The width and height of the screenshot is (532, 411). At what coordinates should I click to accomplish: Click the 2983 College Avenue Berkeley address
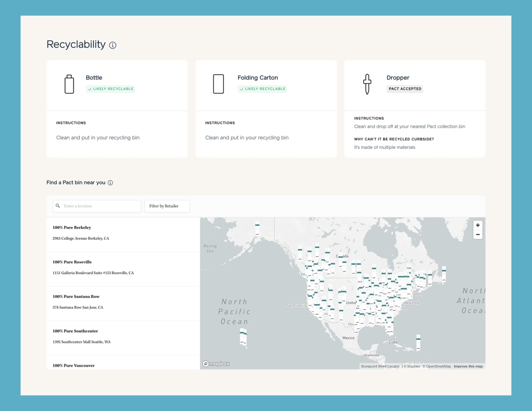(81, 238)
